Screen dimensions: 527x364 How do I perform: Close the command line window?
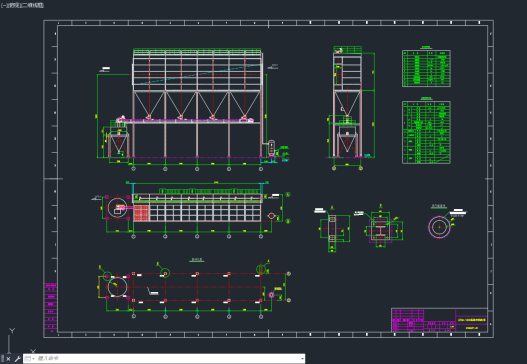tap(9, 359)
